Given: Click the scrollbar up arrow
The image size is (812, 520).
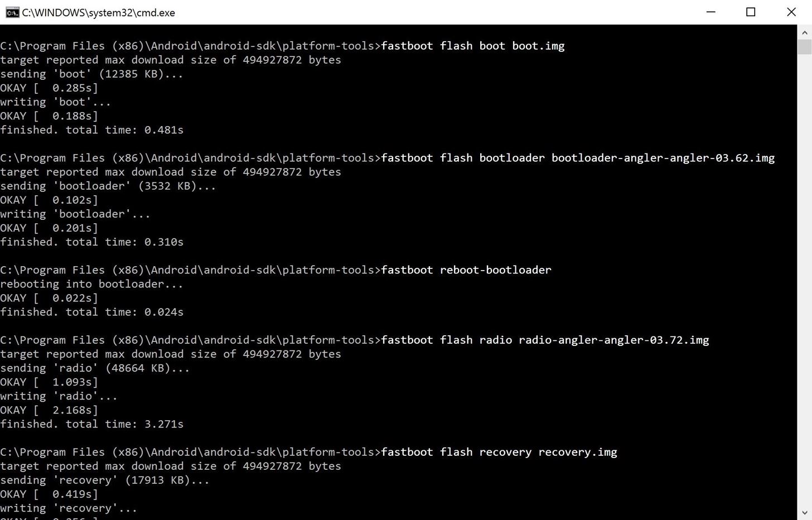Looking at the screenshot, I should pyautogui.click(x=805, y=32).
